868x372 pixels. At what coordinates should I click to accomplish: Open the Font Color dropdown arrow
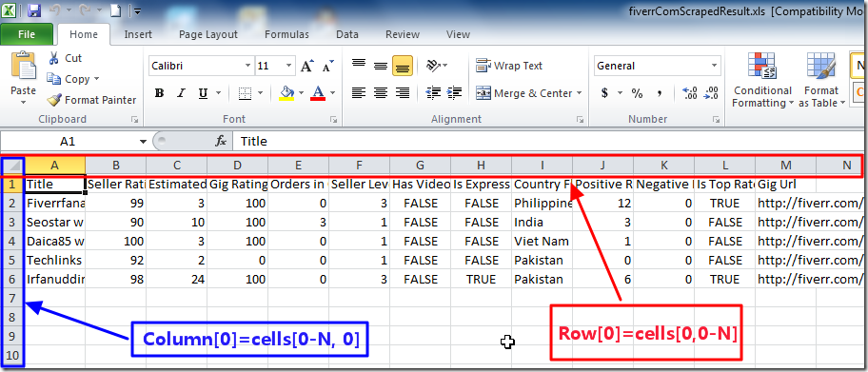coord(333,93)
